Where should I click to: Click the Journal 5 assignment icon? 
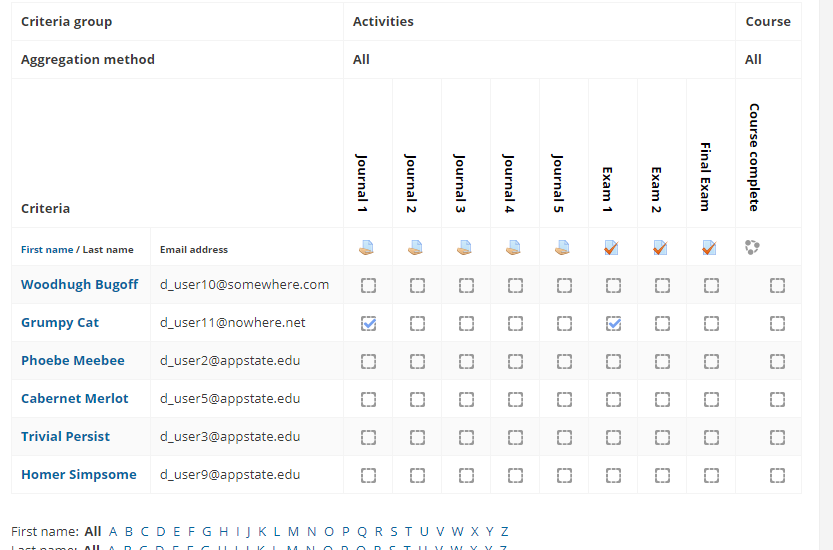point(562,248)
